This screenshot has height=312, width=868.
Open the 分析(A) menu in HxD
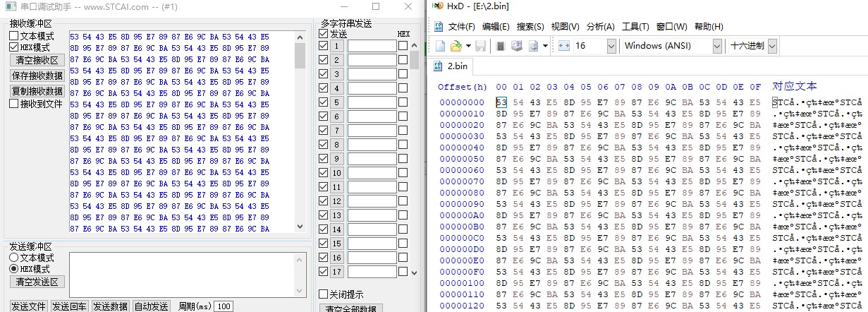(600, 27)
